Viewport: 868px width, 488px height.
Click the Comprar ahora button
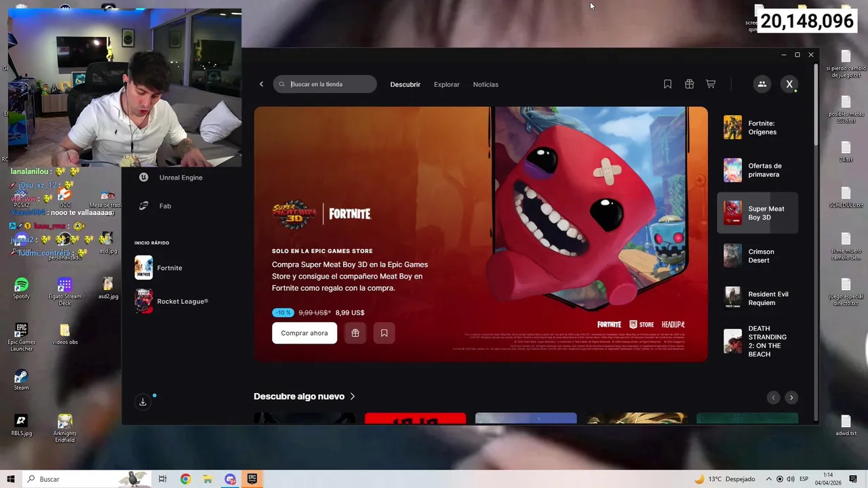tap(304, 333)
